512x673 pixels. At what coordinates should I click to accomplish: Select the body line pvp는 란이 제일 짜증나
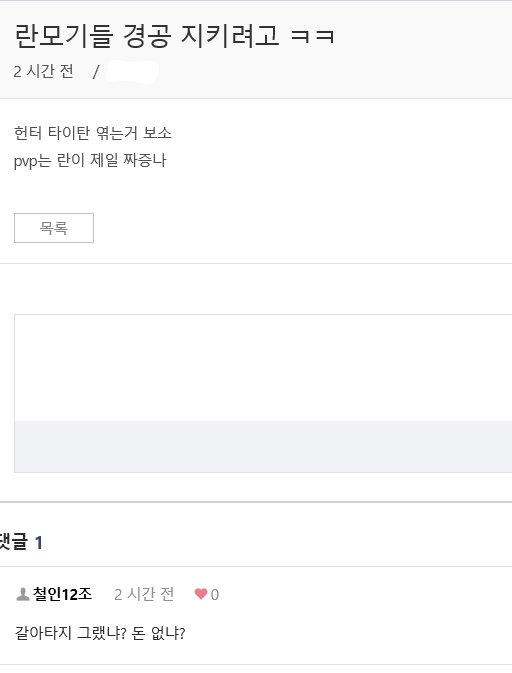click(90, 161)
